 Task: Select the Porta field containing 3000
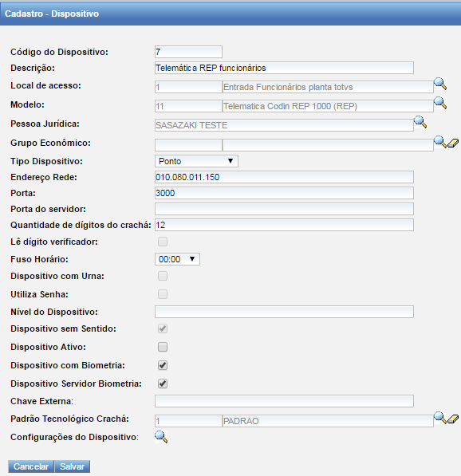(x=284, y=193)
